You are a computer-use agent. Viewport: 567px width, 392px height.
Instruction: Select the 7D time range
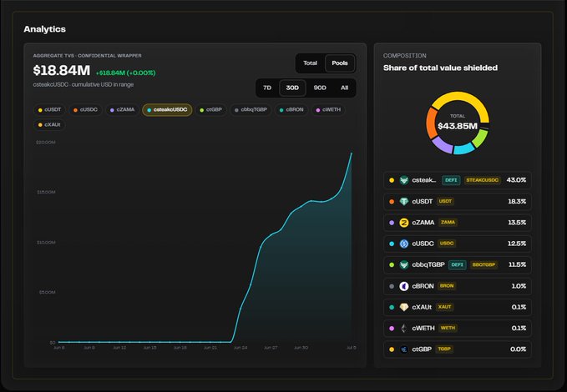267,88
